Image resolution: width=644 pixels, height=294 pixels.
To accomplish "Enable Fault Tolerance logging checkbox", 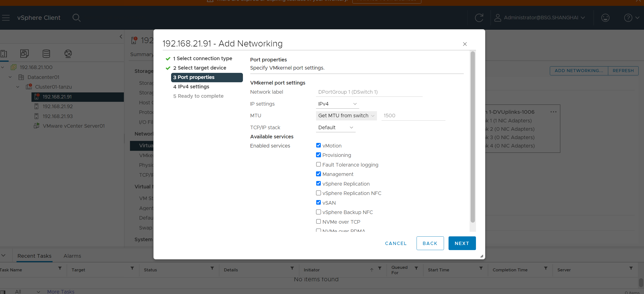I will 318,165.
